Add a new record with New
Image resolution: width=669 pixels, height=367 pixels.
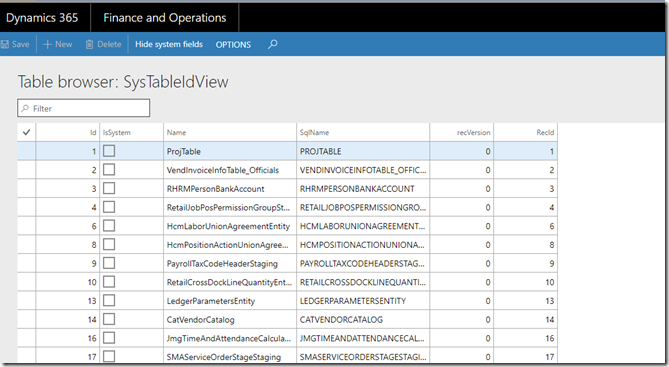pos(58,44)
